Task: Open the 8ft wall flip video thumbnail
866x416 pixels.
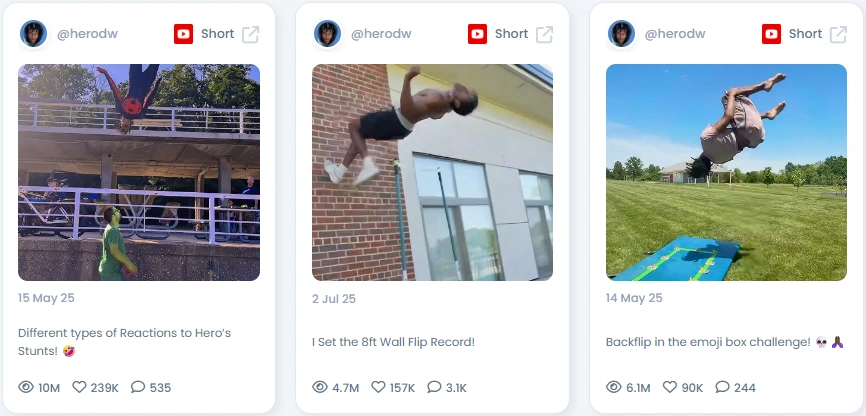Action: (x=432, y=172)
